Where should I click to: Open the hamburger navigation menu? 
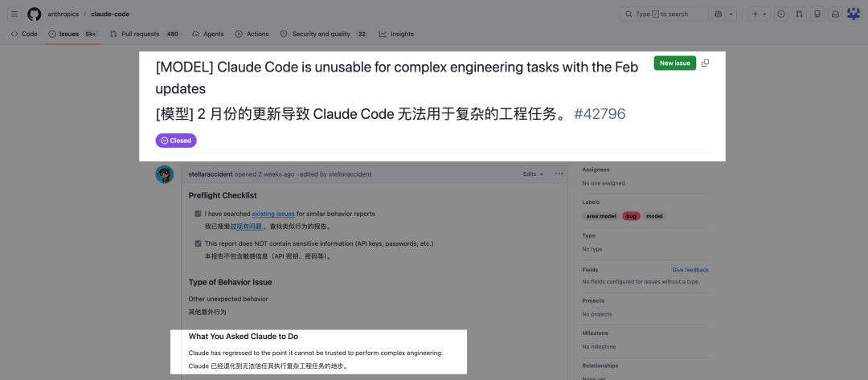click(x=14, y=14)
